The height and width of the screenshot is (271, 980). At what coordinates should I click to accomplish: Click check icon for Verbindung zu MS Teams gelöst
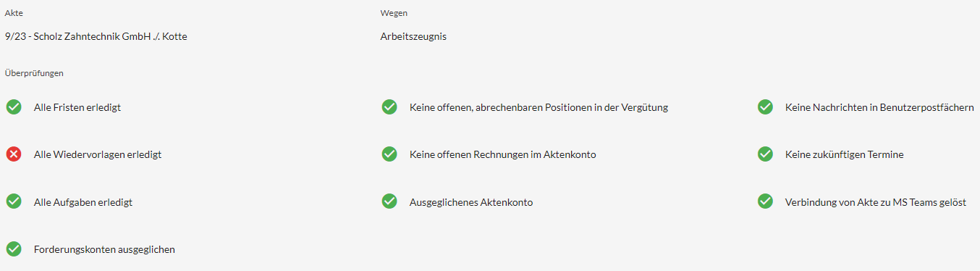tap(765, 201)
